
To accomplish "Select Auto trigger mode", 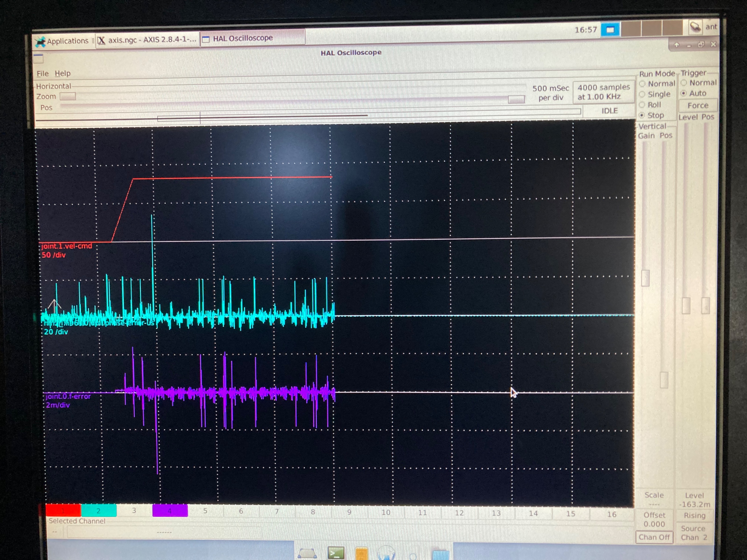I will click(693, 93).
